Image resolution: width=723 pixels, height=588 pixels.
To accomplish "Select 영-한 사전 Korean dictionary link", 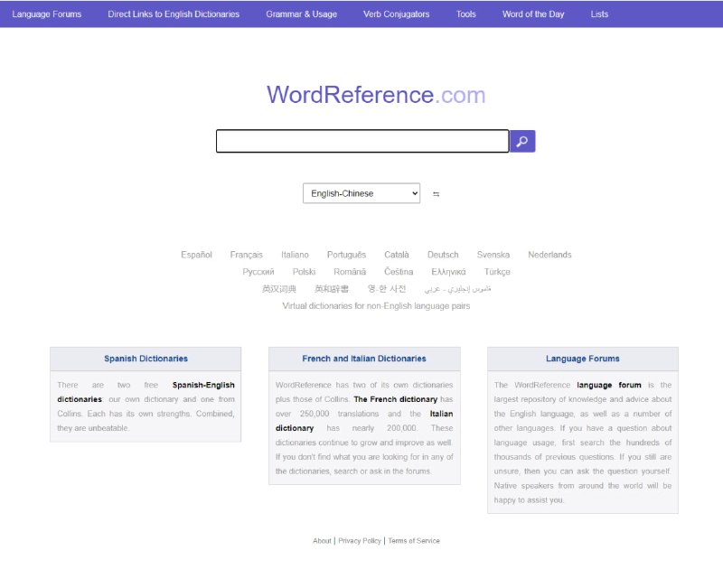I will (x=387, y=289).
